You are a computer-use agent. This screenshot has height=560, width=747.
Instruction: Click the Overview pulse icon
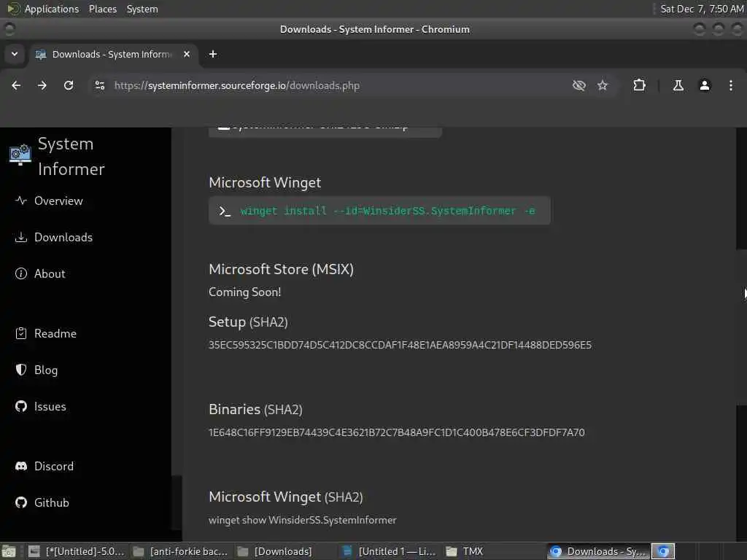click(x=21, y=201)
